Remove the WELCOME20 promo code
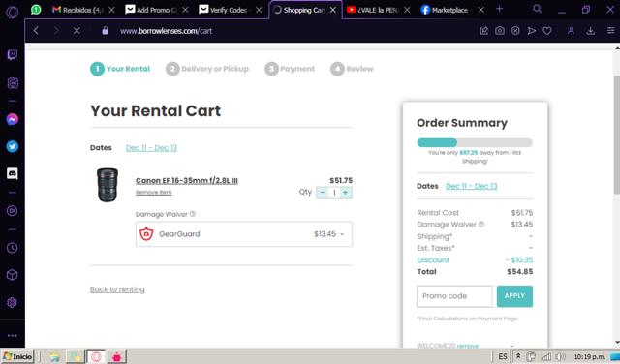Screen dimensions: 620x364 [x=467, y=346]
